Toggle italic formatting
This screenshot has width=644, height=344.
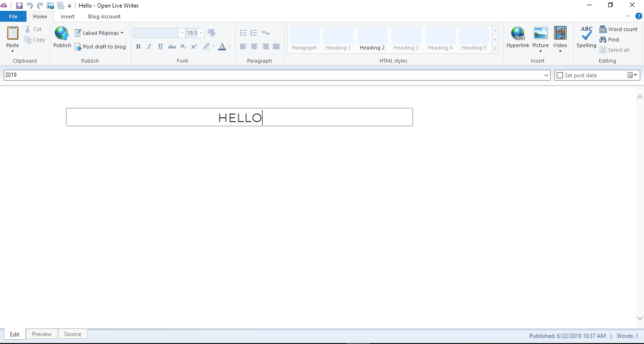click(149, 47)
